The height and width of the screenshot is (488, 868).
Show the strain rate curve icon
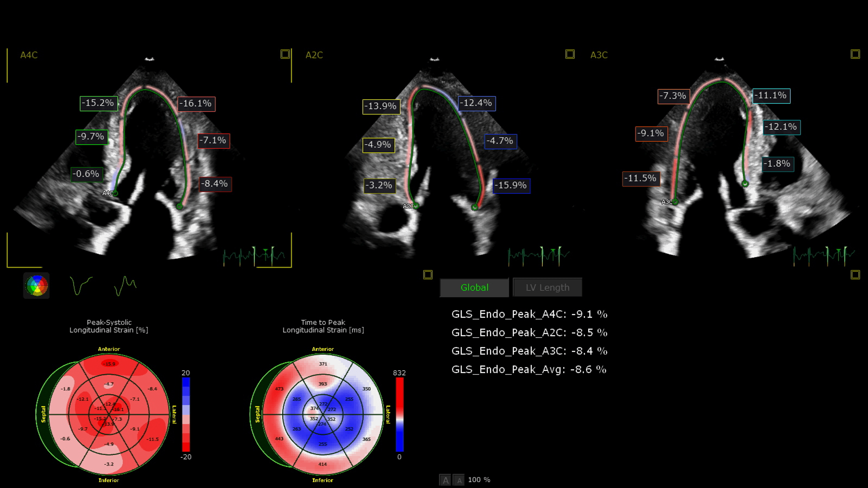(125, 286)
